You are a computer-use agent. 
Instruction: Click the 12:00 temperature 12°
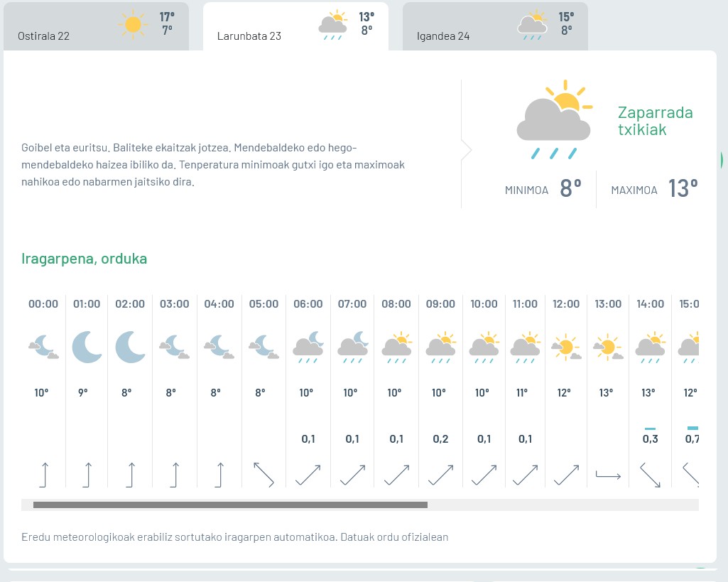[564, 392]
